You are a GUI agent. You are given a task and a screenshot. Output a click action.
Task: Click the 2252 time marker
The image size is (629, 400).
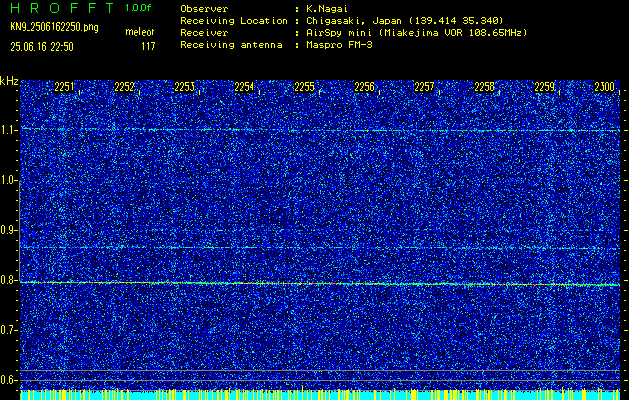[x=124, y=87]
